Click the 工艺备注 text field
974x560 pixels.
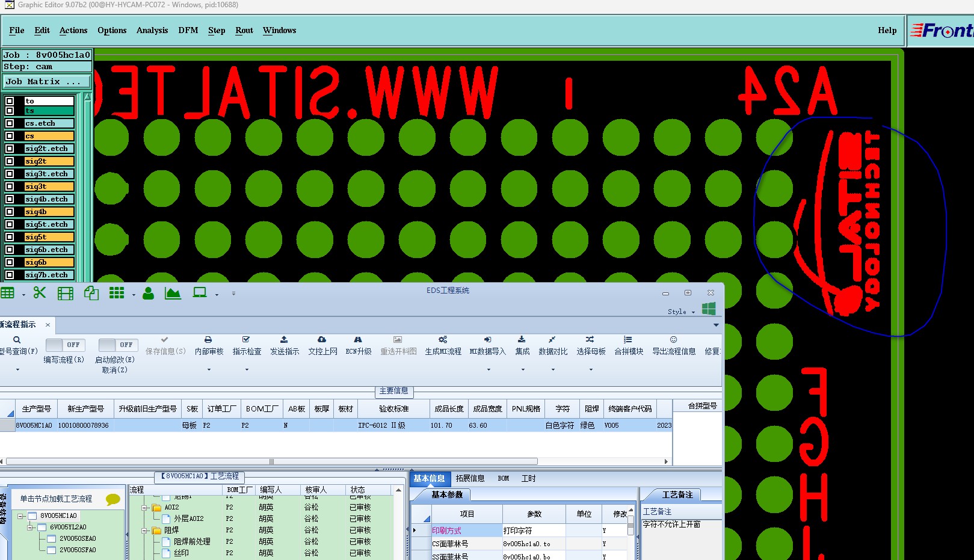(682, 539)
